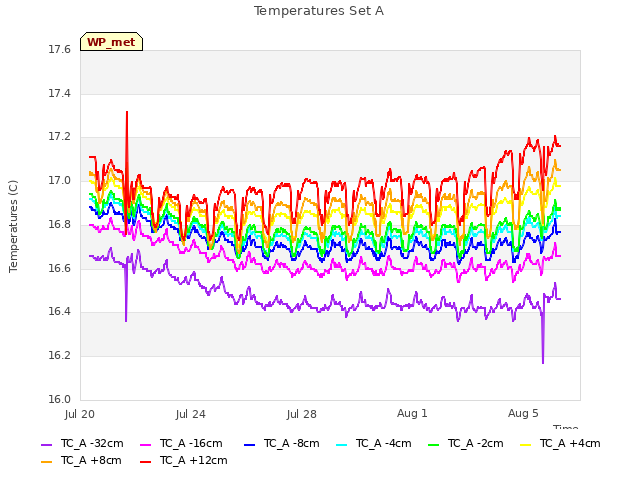Click the Jul 28 x-axis tick label
Viewport: 640px width, 480px height.
[x=302, y=414]
